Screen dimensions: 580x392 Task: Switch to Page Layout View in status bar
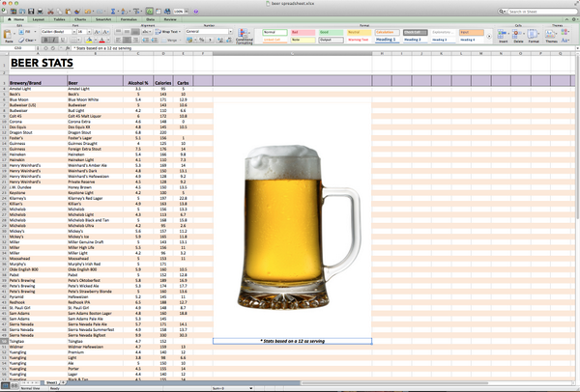coord(14,385)
